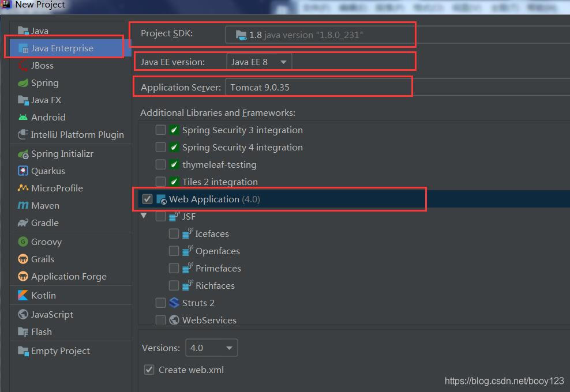
Task: Click the MicroProfile icon
Action: point(23,188)
